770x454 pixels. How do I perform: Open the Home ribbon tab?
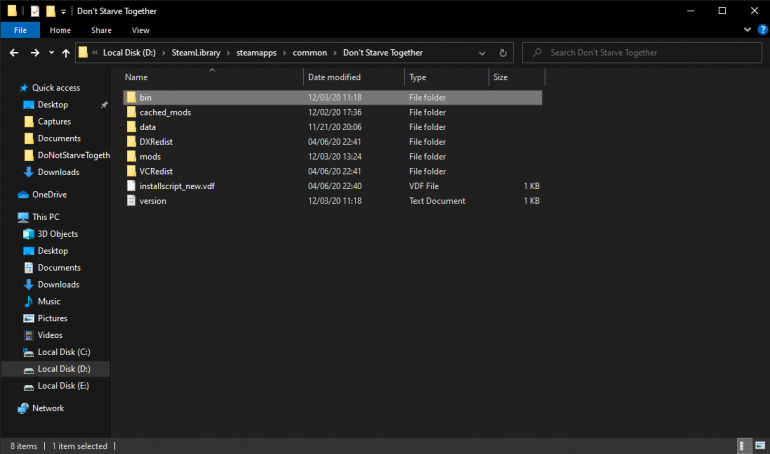click(x=59, y=30)
